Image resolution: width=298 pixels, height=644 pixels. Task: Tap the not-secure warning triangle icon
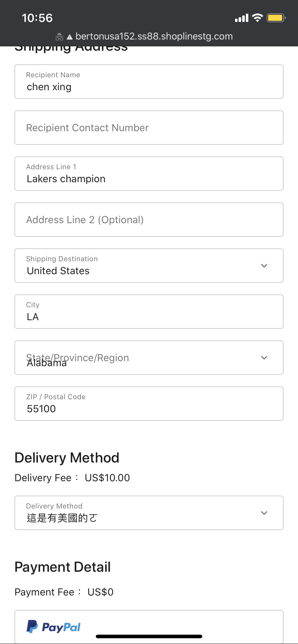tap(69, 37)
